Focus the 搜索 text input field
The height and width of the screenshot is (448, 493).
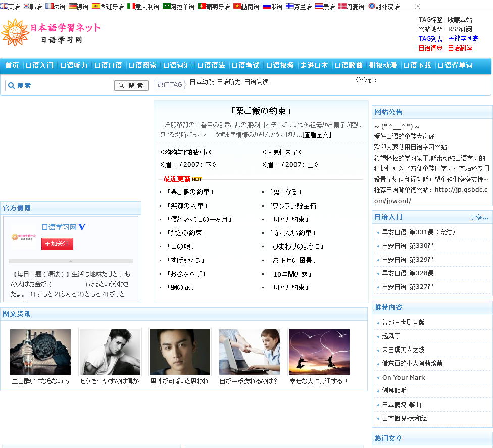(60, 85)
